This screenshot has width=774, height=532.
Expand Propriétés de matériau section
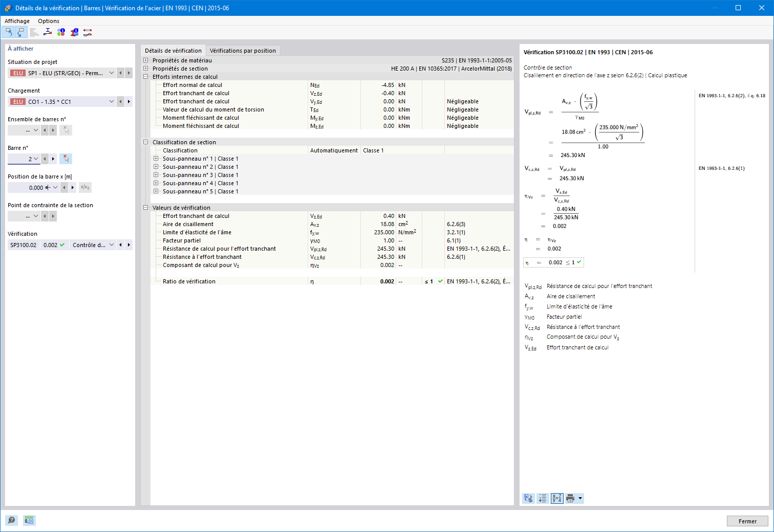tap(146, 60)
